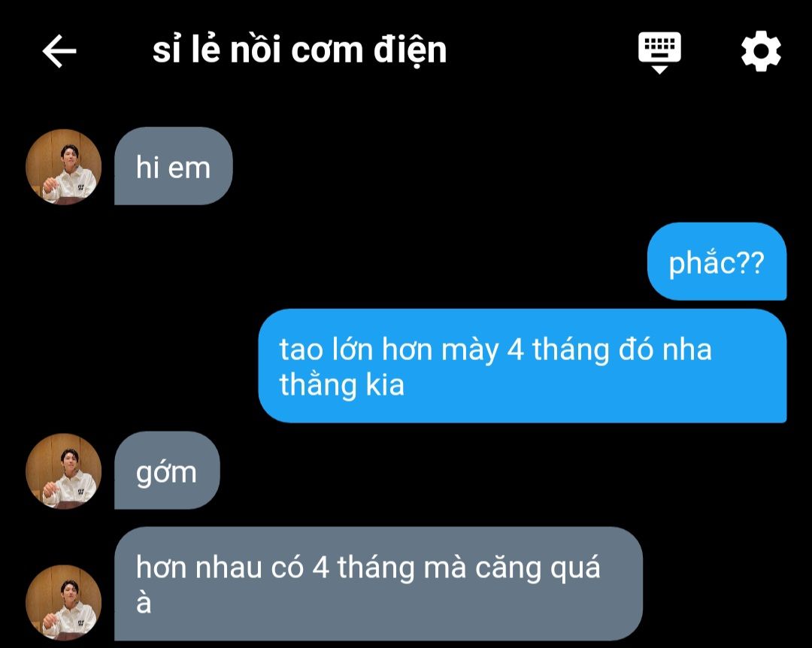Select the "hi em" message bubble
This screenshot has width=812, height=648.
(x=174, y=165)
